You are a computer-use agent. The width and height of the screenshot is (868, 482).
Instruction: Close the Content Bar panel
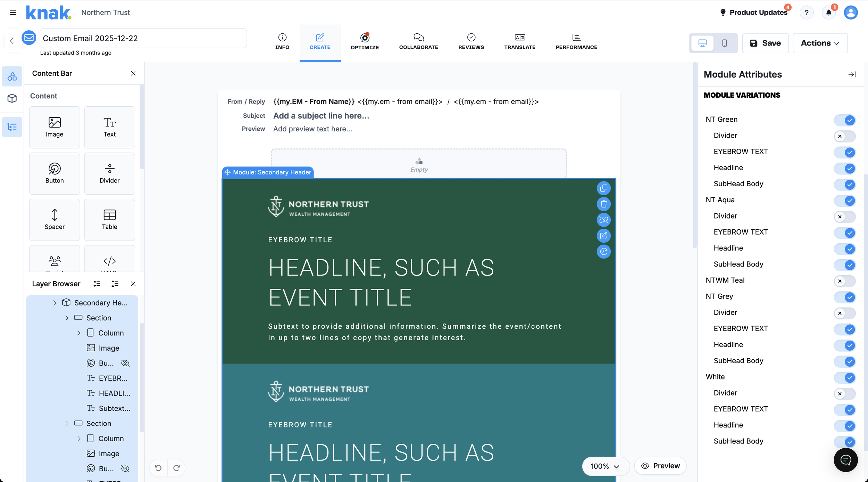click(133, 73)
